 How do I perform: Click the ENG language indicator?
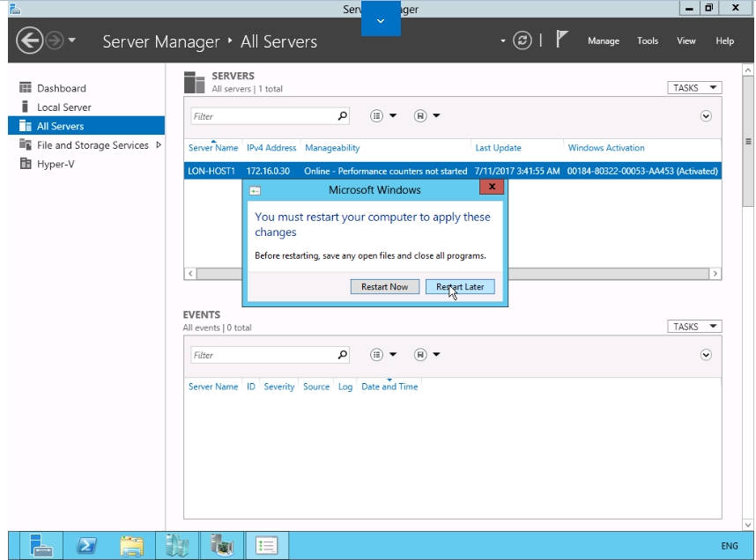[x=729, y=546]
